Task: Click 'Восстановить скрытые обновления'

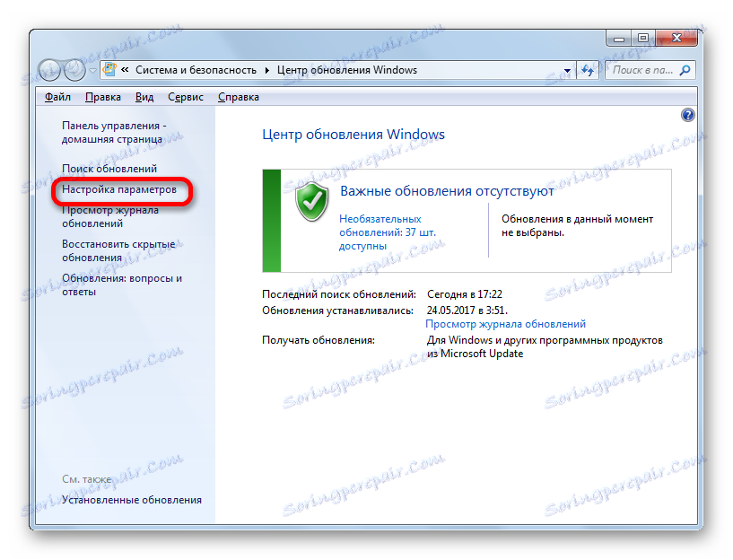Action: (x=118, y=250)
